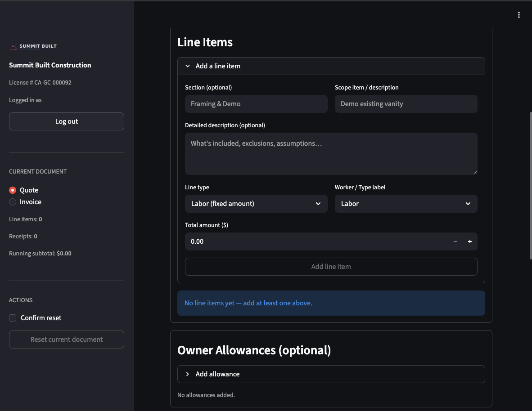Screen dimensions: 532x411
Task: Open the three-dot options menu
Action: 518,14
